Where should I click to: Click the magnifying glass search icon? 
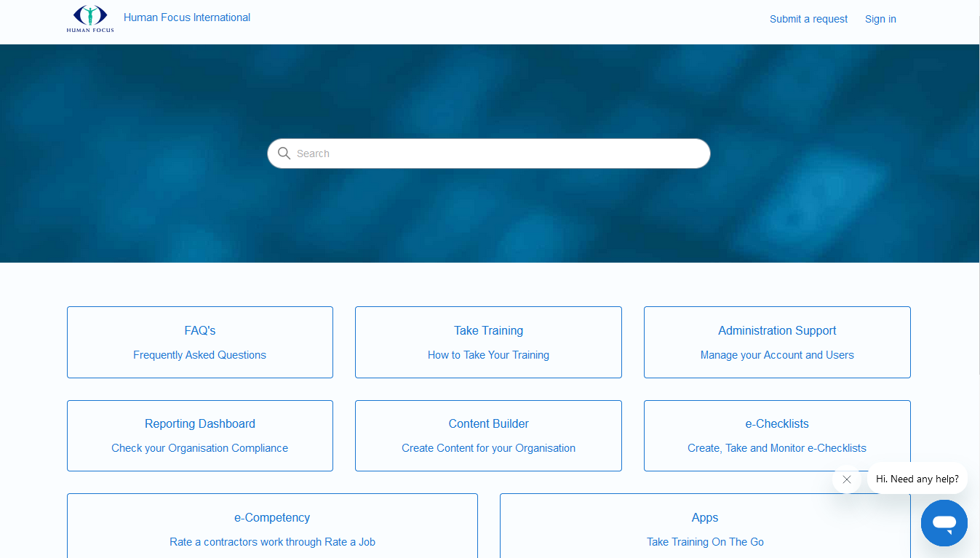(x=284, y=154)
